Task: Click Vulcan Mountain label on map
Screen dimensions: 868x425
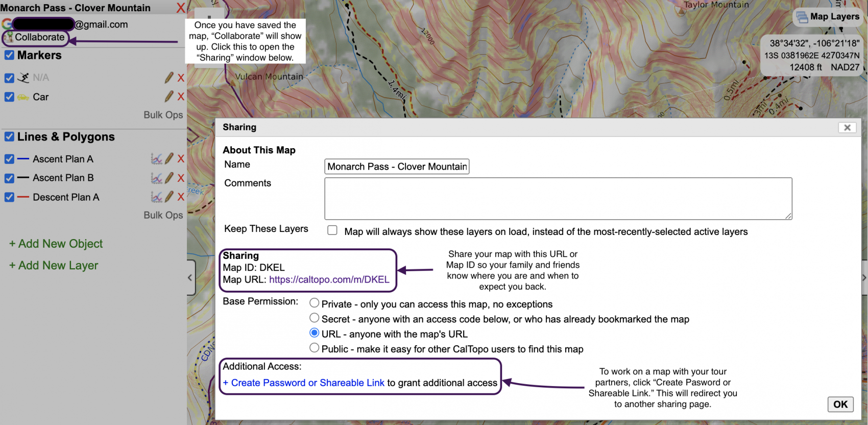Action: pyautogui.click(x=269, y=77)
